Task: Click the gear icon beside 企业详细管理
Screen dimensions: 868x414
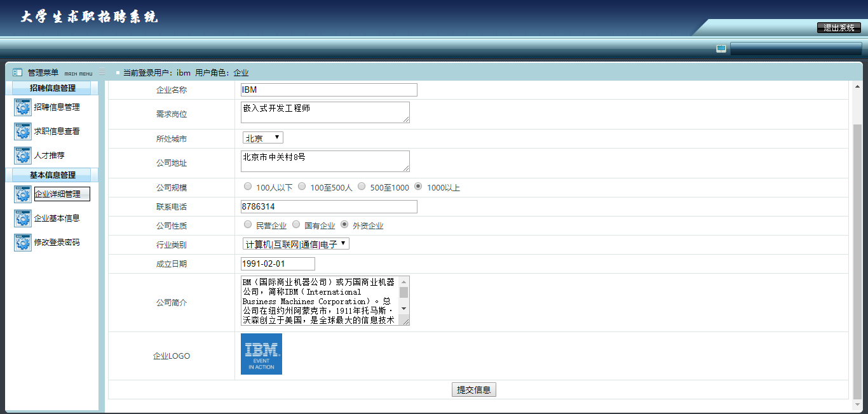Action: tap(23, 194)
